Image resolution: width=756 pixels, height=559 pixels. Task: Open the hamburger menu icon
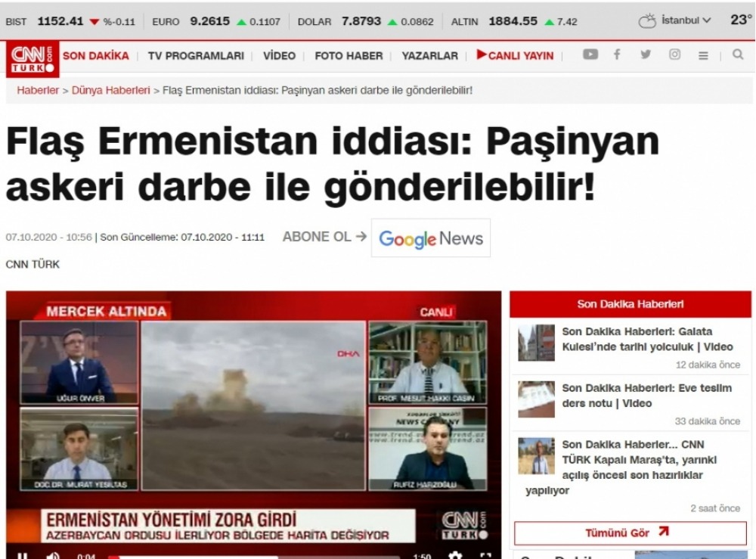tap(703, 55)
